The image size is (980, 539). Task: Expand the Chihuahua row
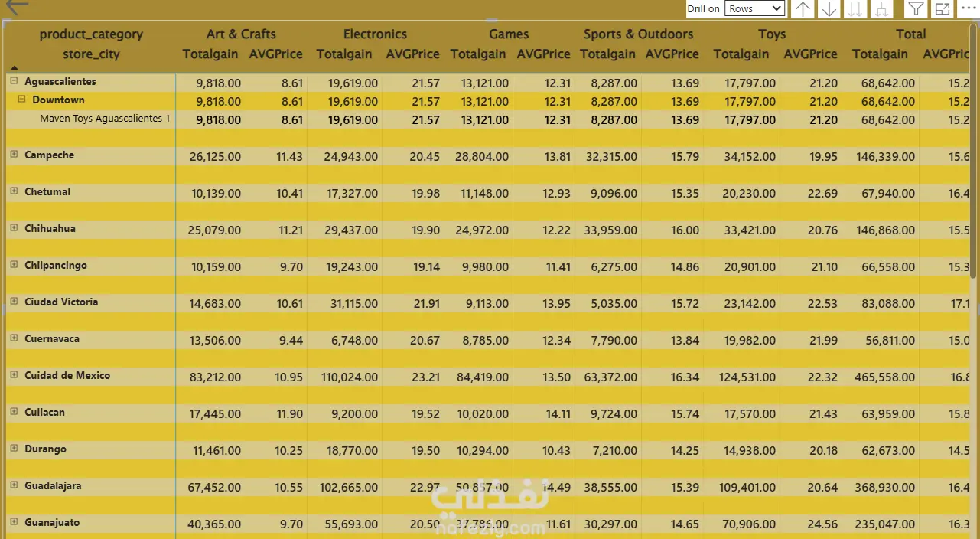pos(14,228)
